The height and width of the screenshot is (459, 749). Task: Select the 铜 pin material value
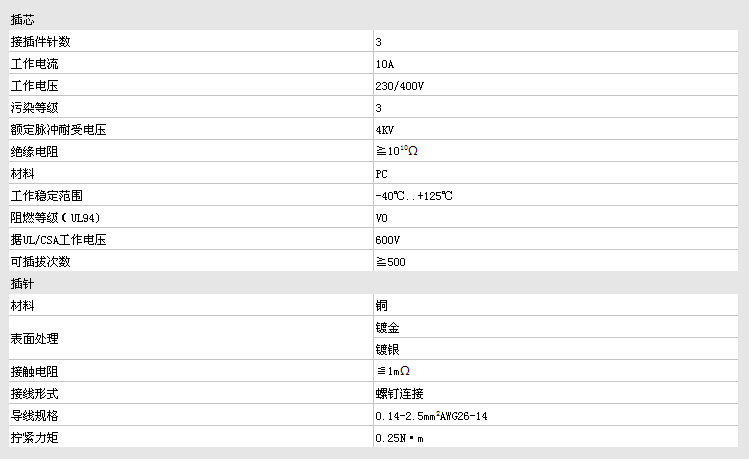click(x=382, y=305)
